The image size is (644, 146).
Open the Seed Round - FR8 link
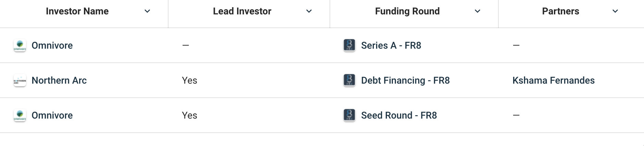tap(399, 115)
